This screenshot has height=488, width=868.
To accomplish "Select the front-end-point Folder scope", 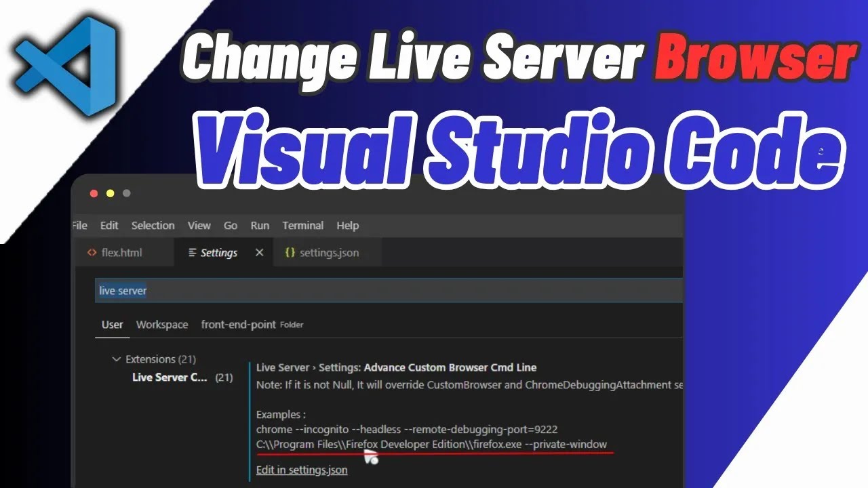I will coord(252,324).
